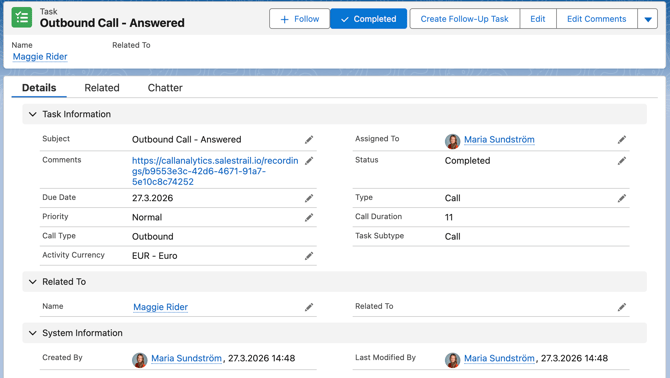Screen dimensions: 670x378
Task: Click the Status field value Completed
Action: click(x=467, y=161)
